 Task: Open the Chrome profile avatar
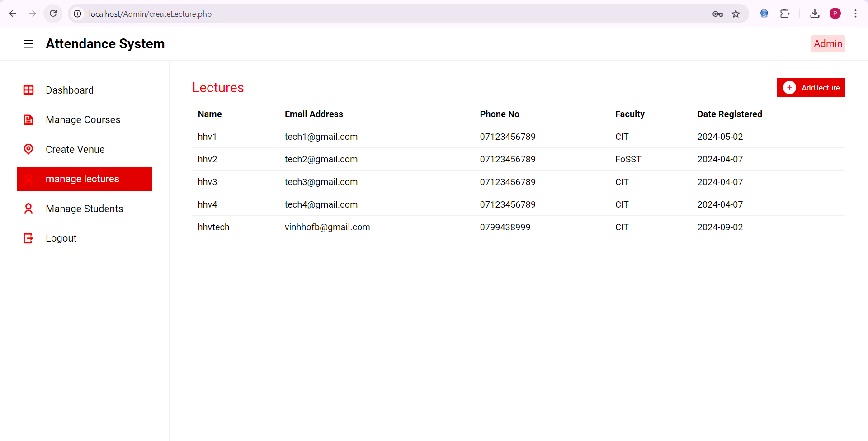coord(835,14)
